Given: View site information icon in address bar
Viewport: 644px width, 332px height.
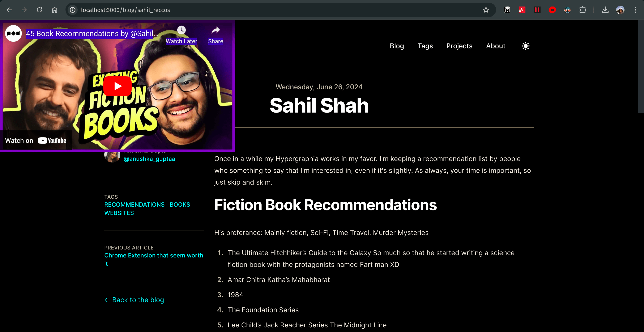Looking at the screenshot, I should point(73,10).
